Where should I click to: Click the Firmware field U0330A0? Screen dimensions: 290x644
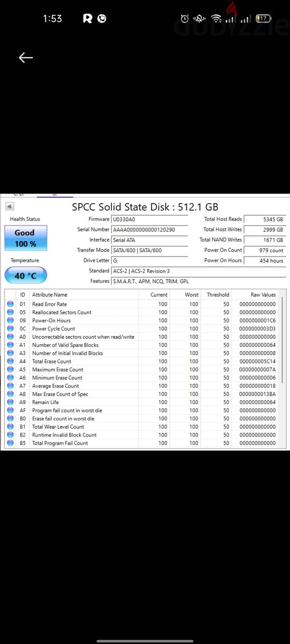tap(150, 219)
